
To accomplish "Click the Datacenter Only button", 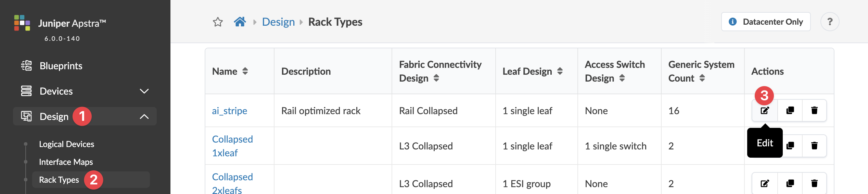I will pyautogui.click(x=766, y=22).
